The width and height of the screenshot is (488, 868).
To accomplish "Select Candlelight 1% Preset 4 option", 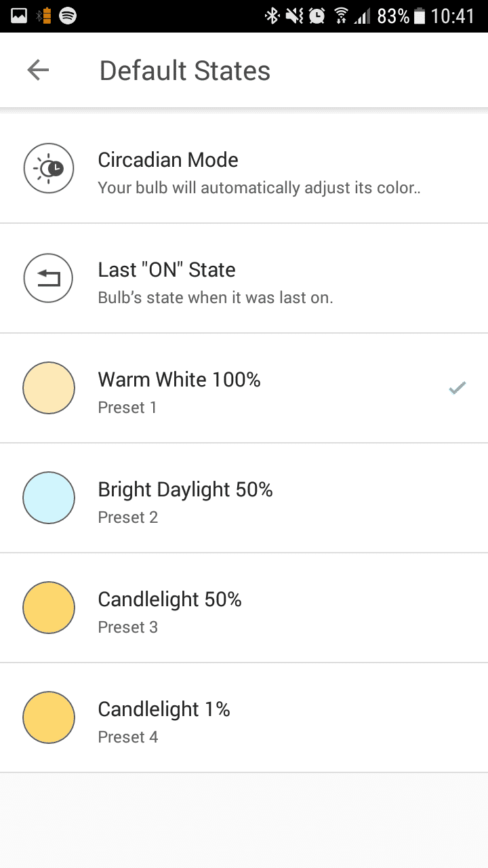I will point(244,718).
